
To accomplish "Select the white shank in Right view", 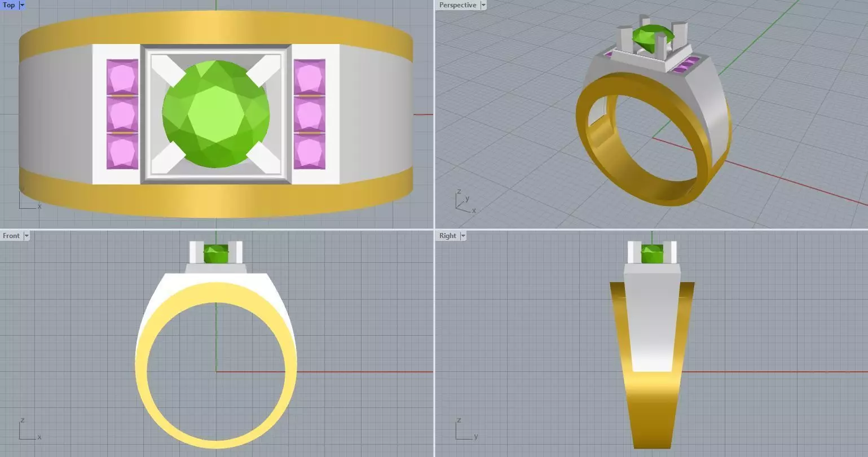I will (652, 322).
